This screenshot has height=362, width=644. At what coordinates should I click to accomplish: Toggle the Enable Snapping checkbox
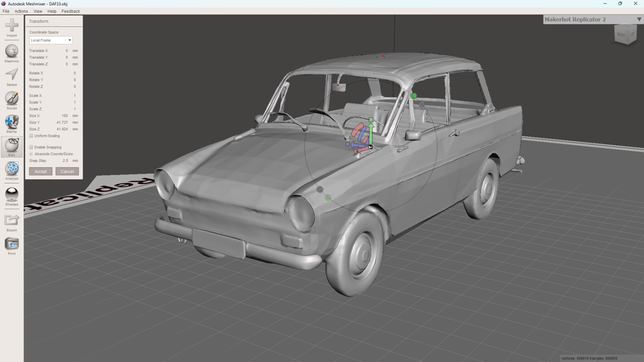point(31,147)
